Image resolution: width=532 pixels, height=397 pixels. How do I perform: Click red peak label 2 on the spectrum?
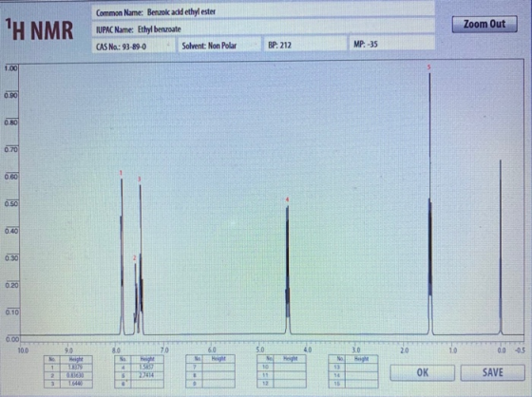pyautogui.click(x=134, y=258)
